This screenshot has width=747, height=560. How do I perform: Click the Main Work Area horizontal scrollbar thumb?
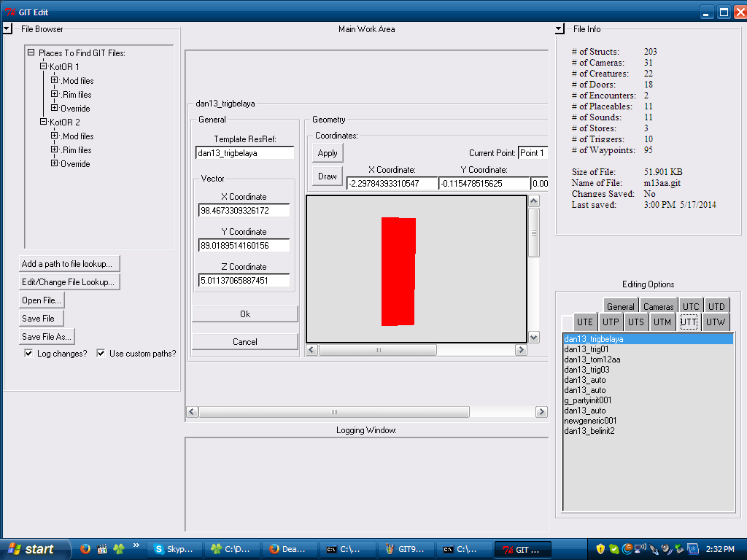pos(334,412)
